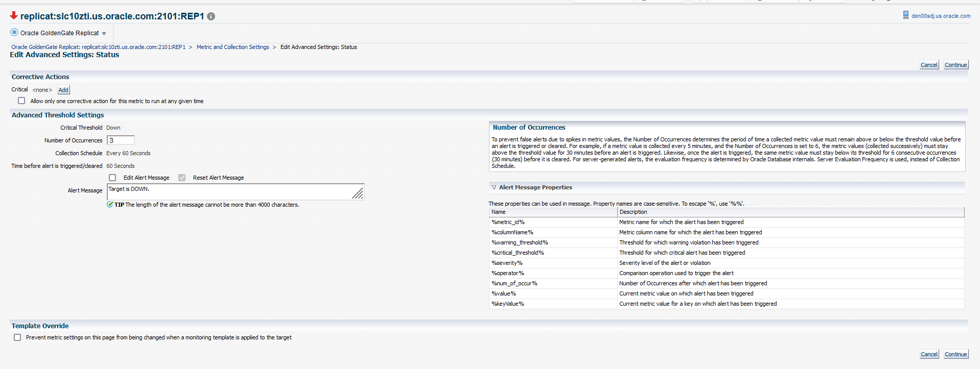Go to Metric and Collection Settings breadcrumb
This screenshot has height=369, width=980.
pos(232,47)
